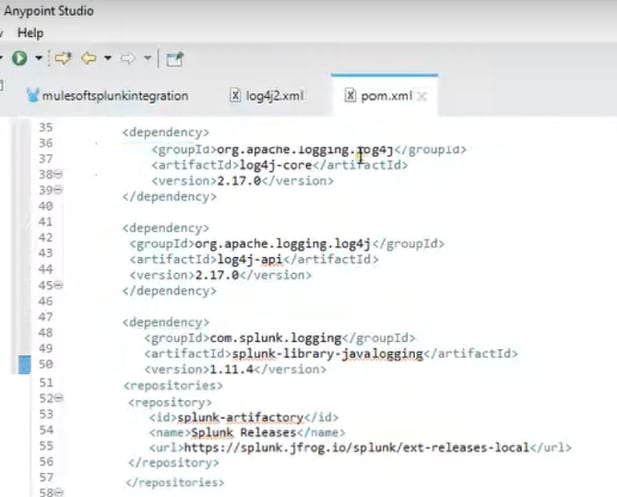Click the log4j-core artifactId text
This screenshot has height=497, width=617.
276,165
